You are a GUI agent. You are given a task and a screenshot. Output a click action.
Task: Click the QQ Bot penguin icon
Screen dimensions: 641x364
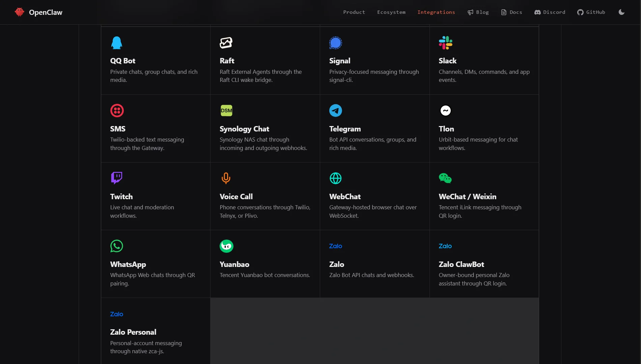(117, 43)
